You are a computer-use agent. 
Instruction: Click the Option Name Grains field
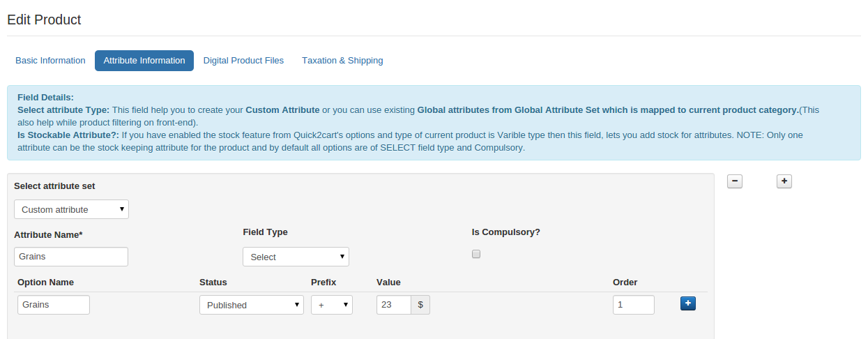pyautogui.click(x=54, y=305)
